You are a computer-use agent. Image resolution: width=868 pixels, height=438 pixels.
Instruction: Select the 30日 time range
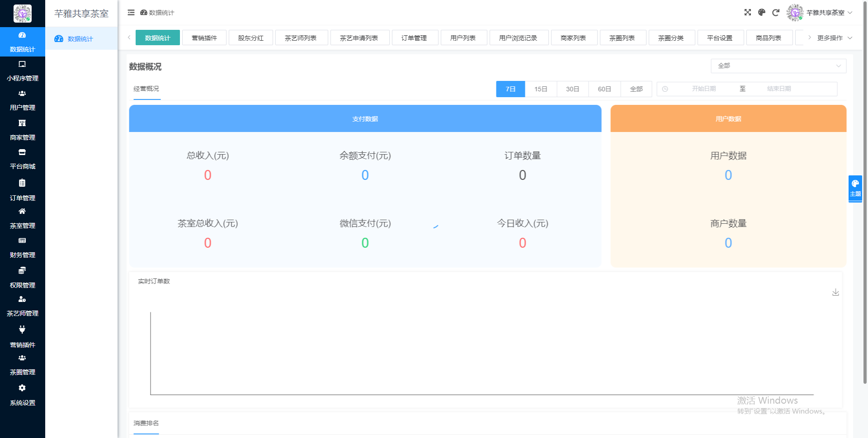(x=572, y=89)
